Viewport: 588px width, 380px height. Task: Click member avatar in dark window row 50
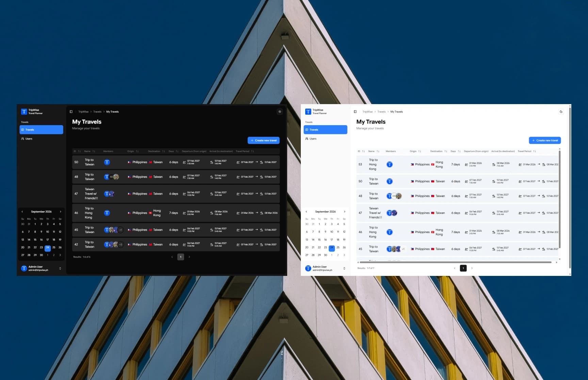[x=107, y=162]
